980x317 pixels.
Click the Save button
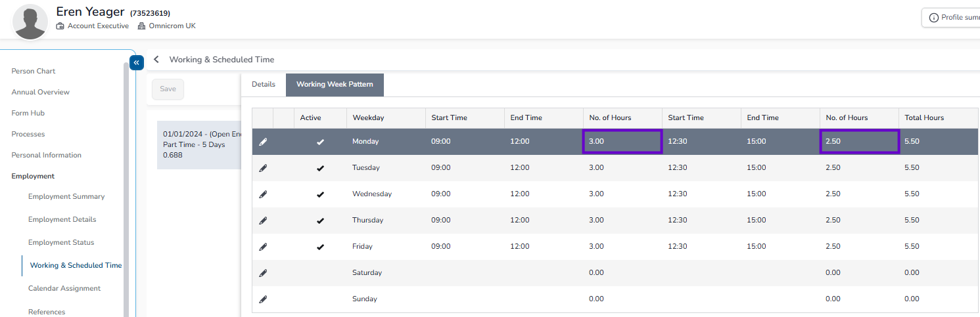(x=168, y=89)
